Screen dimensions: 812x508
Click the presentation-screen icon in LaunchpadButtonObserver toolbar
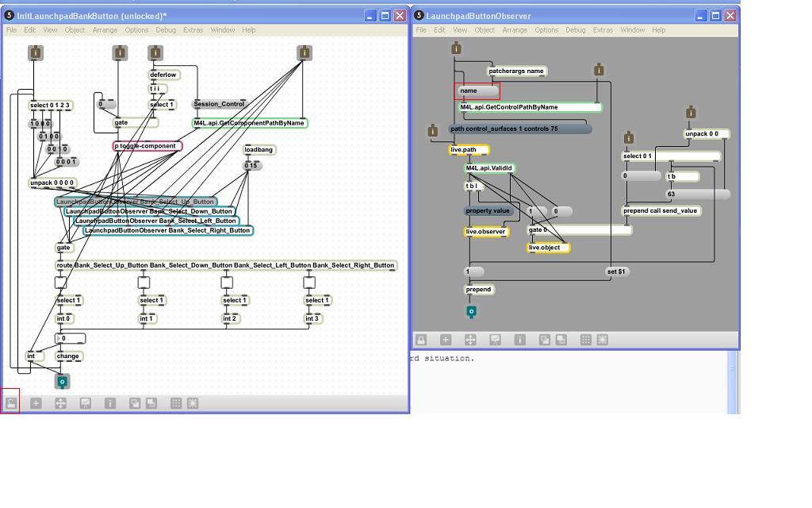495,340
